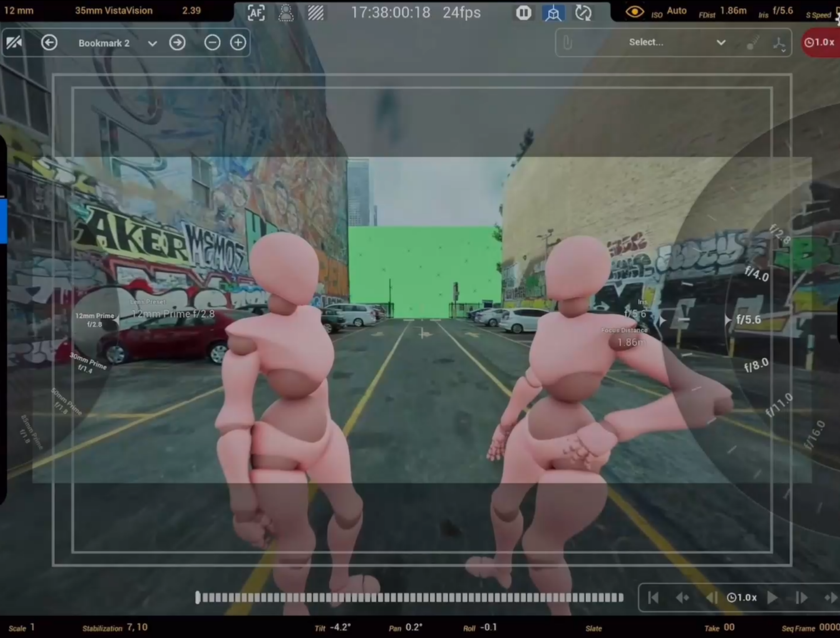Add bookmark with plus icon
Viewport: 840px width, 638px height.
click(x=238, y=43)
